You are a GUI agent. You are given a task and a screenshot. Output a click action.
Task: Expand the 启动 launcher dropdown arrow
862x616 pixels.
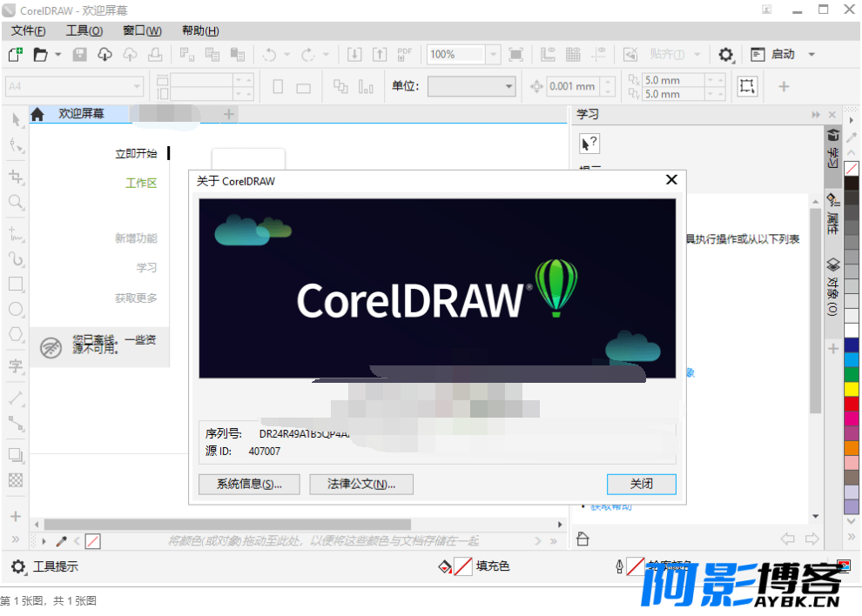[x=811, y=55]
